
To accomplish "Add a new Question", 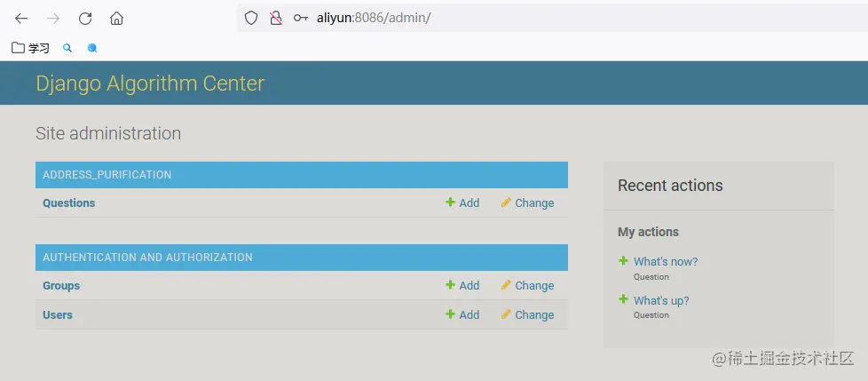I will pos(462,203).
